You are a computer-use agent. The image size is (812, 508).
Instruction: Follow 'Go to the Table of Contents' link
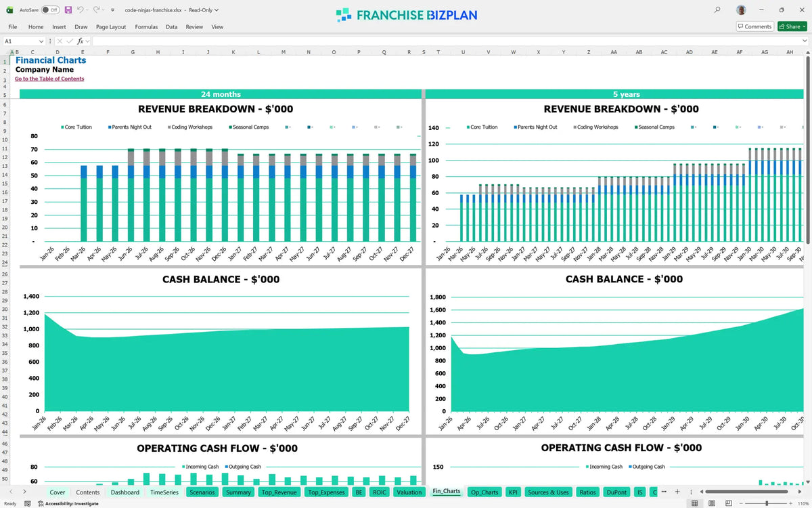[x=49, y=79]
